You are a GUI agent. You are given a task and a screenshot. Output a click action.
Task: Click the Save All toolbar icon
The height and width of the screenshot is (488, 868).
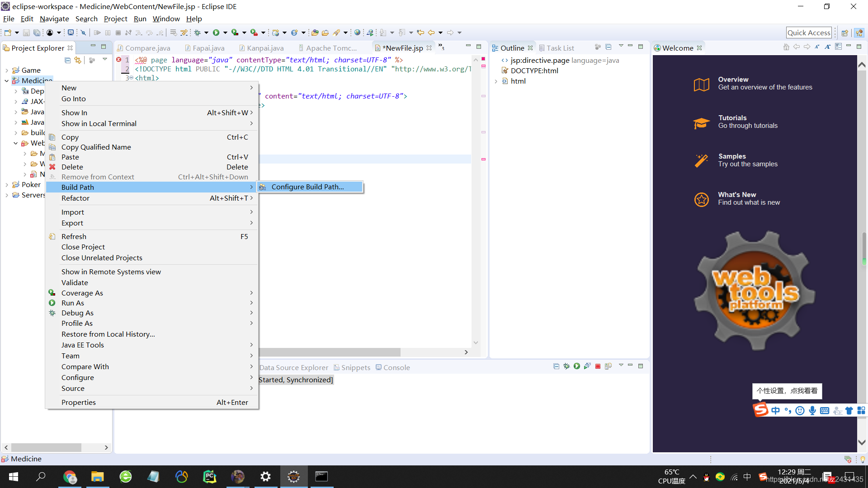pos(37,33)
